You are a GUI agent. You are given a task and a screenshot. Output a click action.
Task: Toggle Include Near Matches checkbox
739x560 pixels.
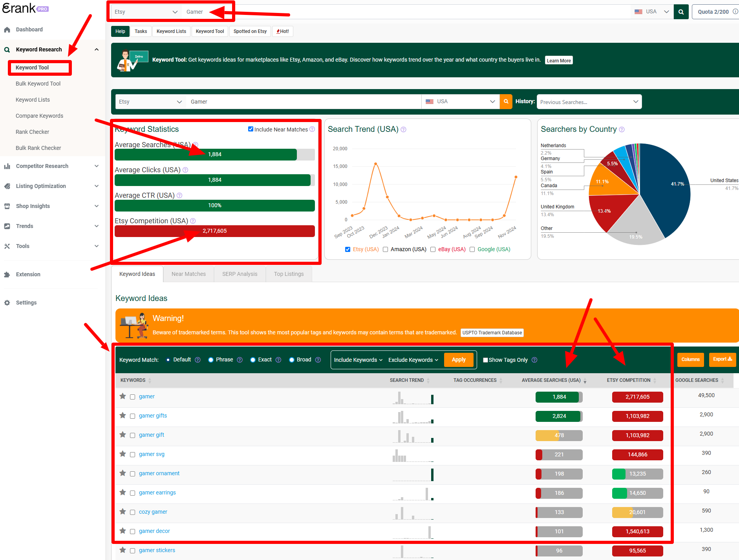[x=251, y=129]
